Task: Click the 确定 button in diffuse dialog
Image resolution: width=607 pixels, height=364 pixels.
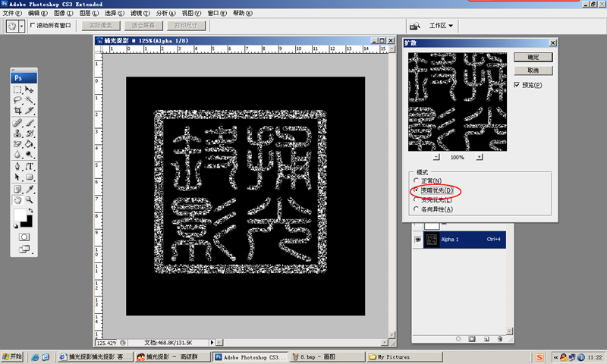Action: tap(533, 57)
